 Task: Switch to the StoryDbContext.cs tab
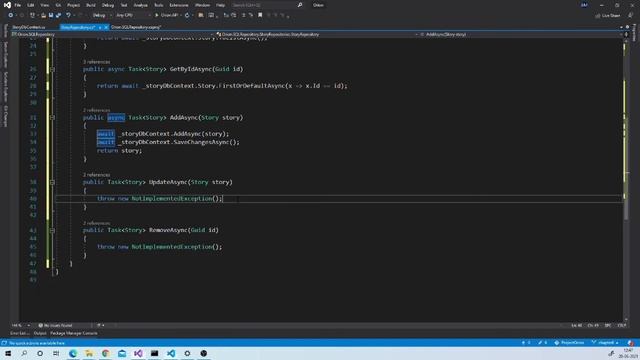[29, 27]
